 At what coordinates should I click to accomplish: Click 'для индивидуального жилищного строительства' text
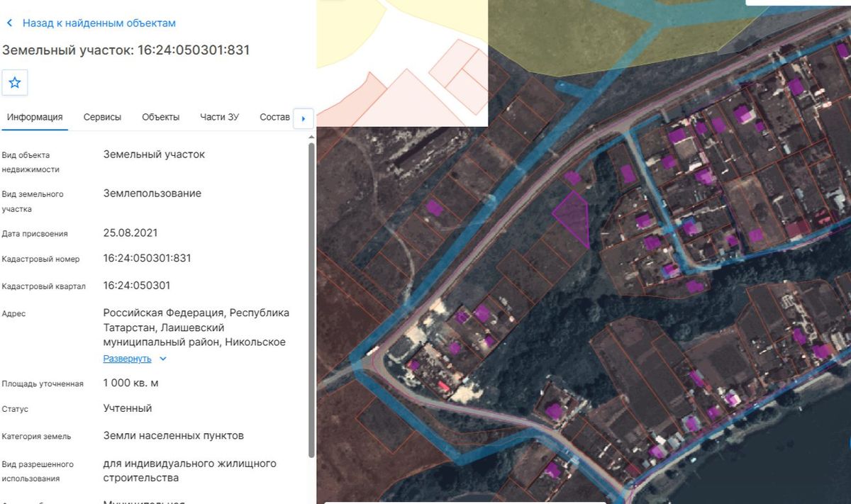click(190, 471)
